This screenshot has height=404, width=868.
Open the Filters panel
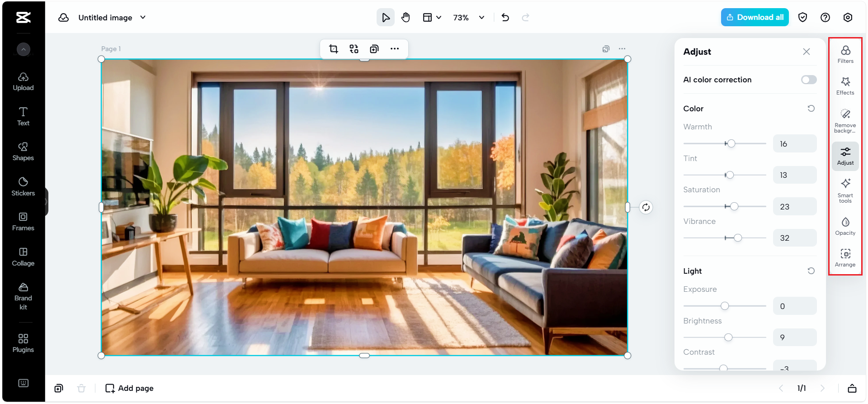[x=845, y=54]
